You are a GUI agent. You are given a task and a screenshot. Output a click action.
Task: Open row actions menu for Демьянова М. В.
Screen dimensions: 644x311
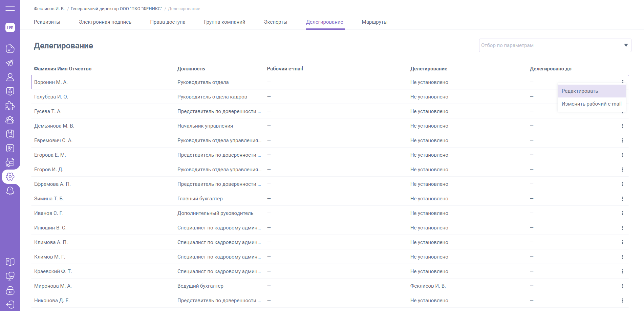622,126
